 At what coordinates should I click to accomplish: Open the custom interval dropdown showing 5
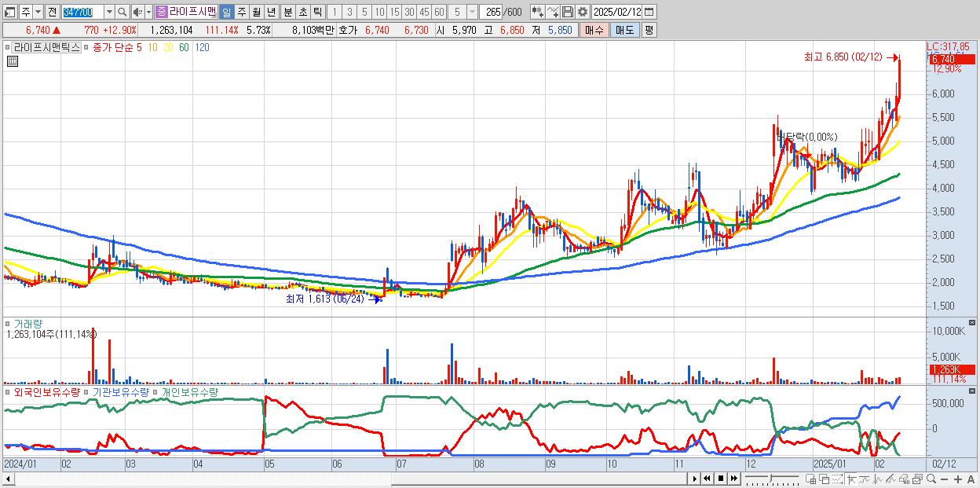pos(472,13)
